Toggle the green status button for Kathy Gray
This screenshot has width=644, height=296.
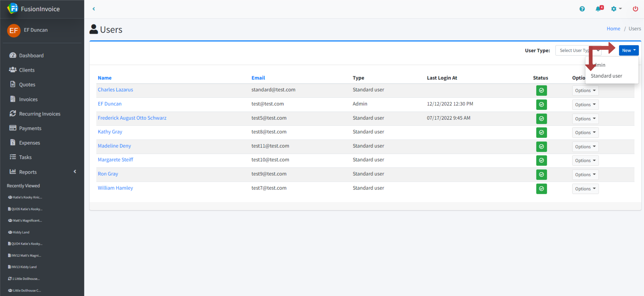pyautogui.click(x=541, y=133)
